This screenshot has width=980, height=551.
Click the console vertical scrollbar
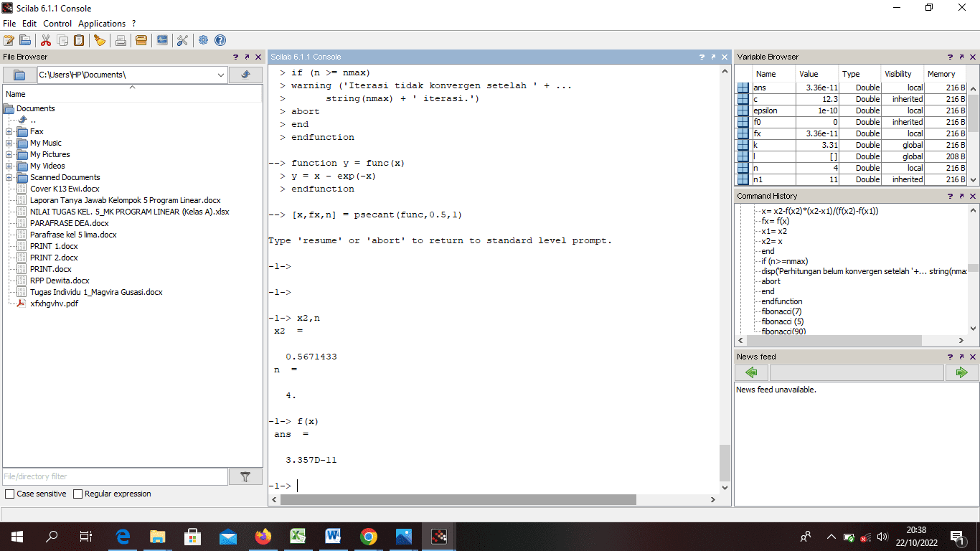click(725, 463)
